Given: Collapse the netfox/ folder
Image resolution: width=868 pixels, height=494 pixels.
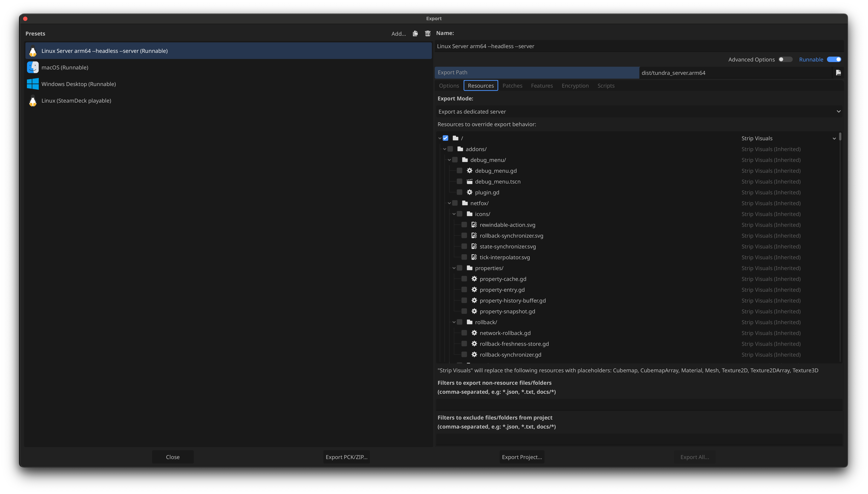Looking at the screenshot, I should click(x=449, y=203).
